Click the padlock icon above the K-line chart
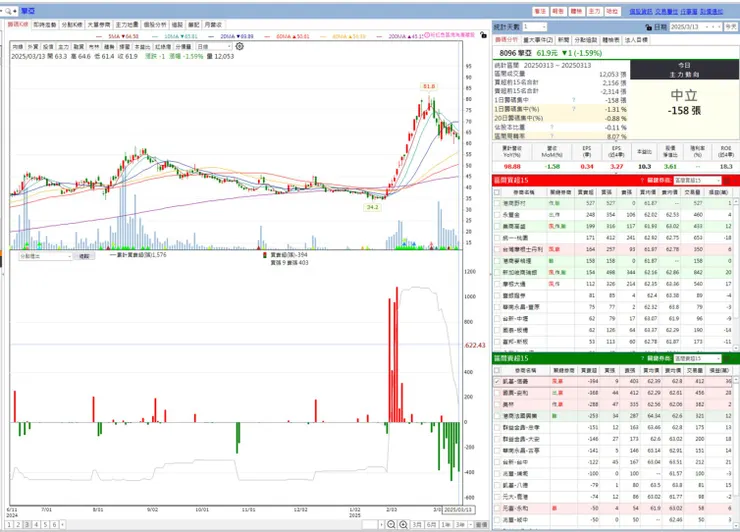The width and height of the screenshot is (740, 532). click(483, 35)
